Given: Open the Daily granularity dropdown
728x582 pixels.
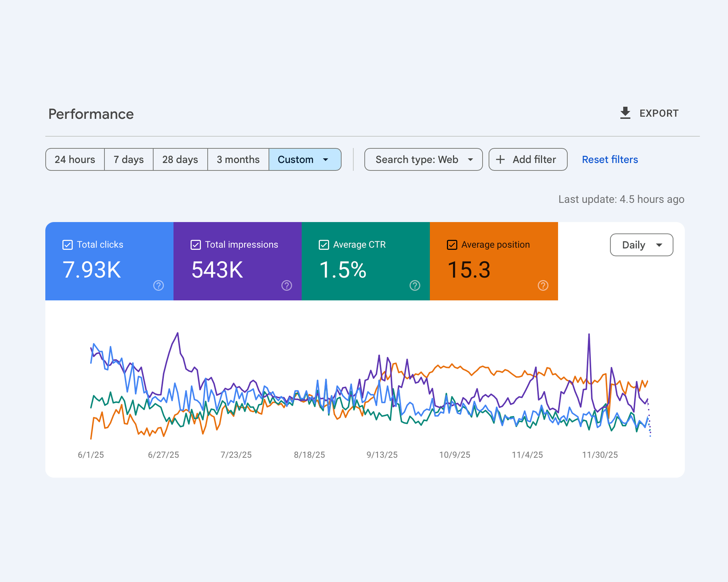Looking at the screenshot, I should click(641, 245).
